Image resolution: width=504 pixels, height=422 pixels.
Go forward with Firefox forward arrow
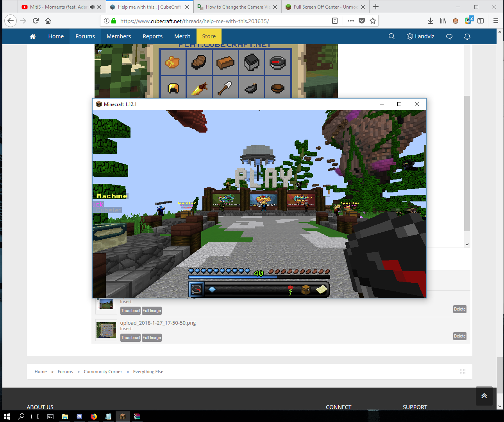(x=23, y=21)
